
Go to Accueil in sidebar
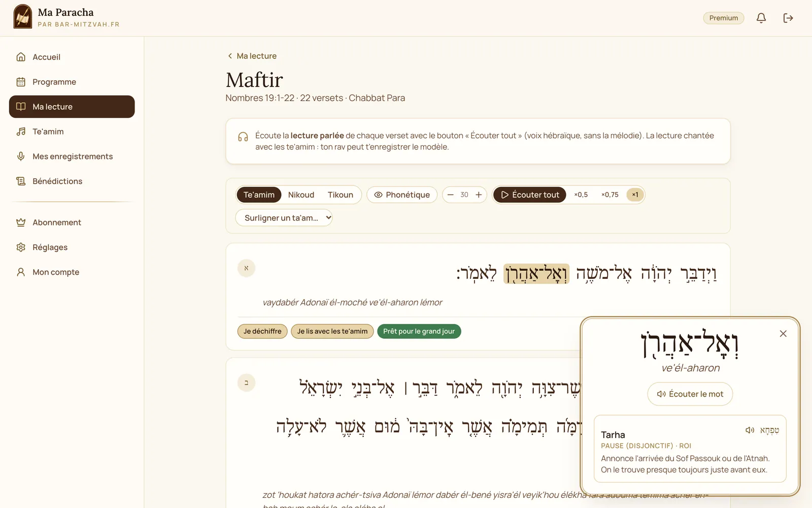(72, 57)
